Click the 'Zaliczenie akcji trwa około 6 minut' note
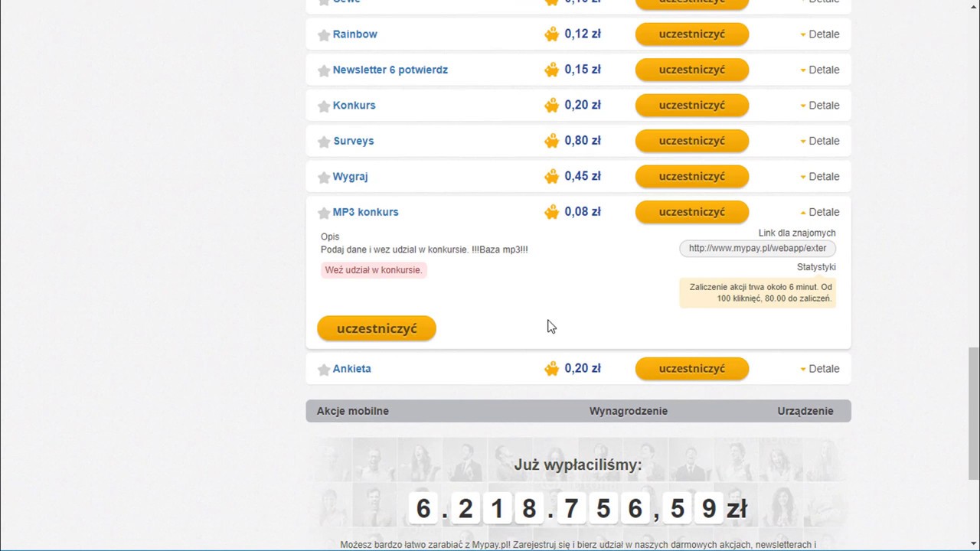The image size is (980, 551). click(x=758, y=293)
